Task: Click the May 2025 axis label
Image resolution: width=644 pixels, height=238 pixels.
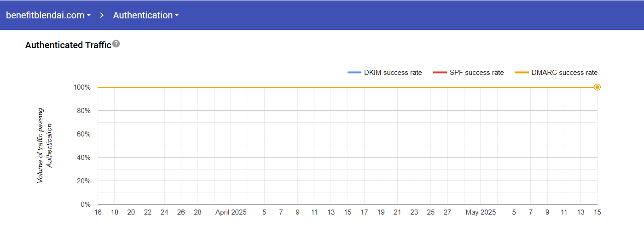Action: (x=481, y=212)
